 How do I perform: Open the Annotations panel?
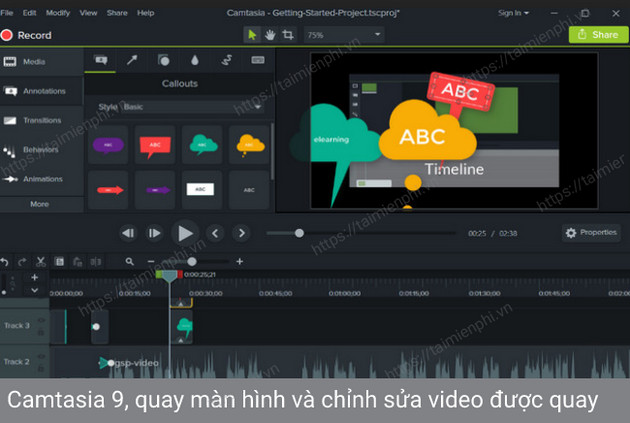coord(41,91)
